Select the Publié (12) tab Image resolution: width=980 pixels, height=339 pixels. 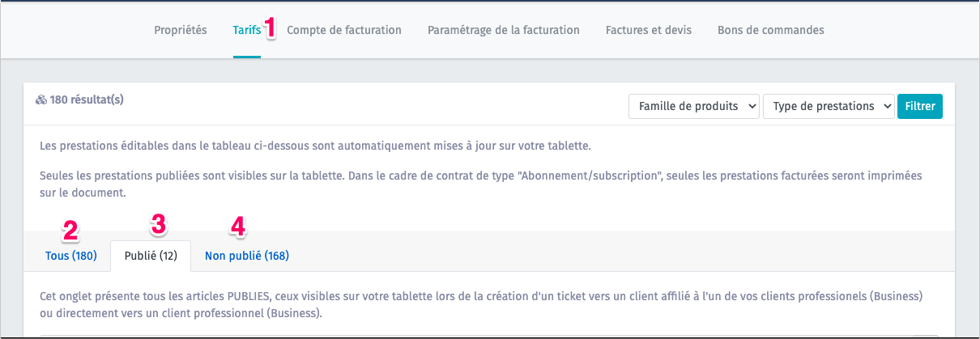151,256
